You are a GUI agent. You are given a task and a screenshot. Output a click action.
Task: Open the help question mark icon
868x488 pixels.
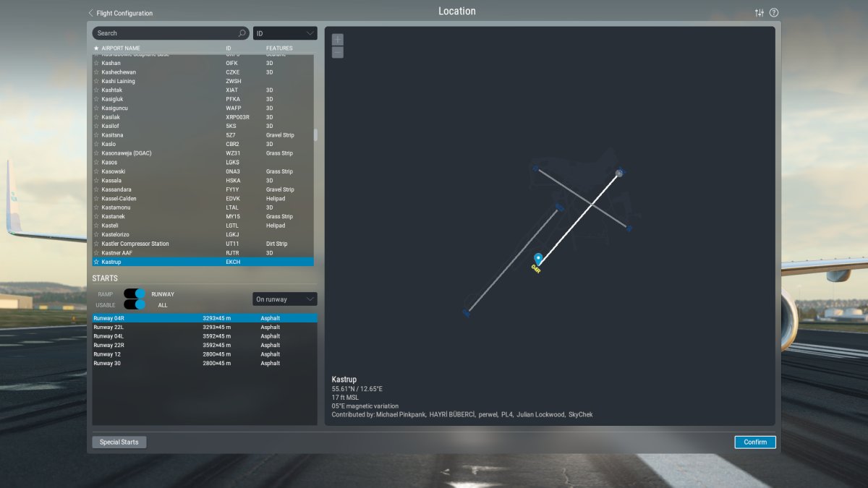774,13
